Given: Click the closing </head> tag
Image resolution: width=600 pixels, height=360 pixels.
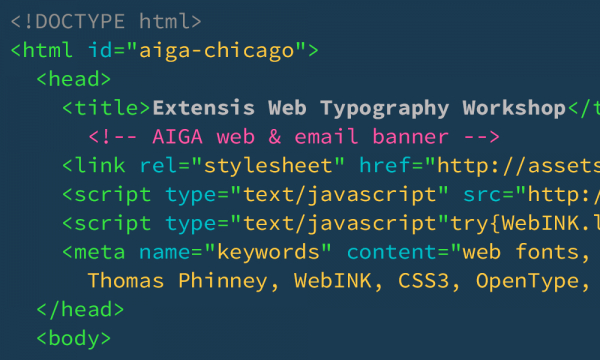Looking at the screenshot, I should (x=80, y=310).
